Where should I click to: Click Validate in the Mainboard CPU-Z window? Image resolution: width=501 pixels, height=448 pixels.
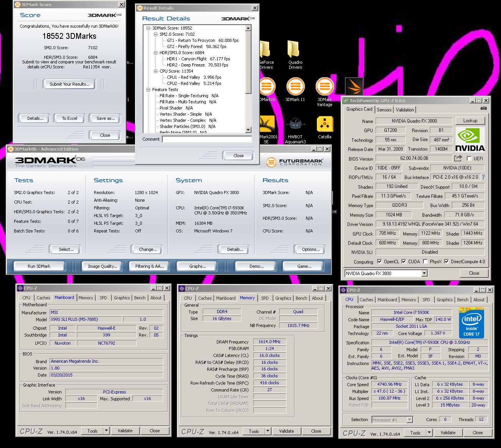coord(125,431)
